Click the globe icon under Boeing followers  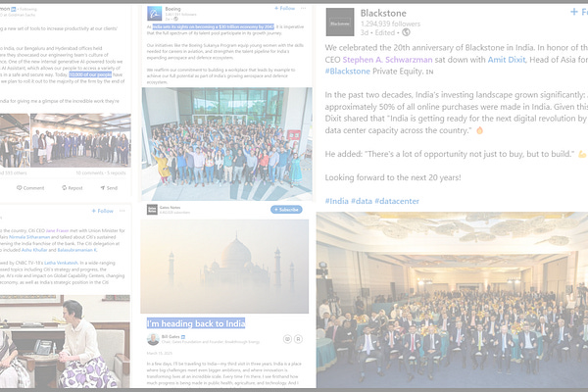tap(175, 19)
